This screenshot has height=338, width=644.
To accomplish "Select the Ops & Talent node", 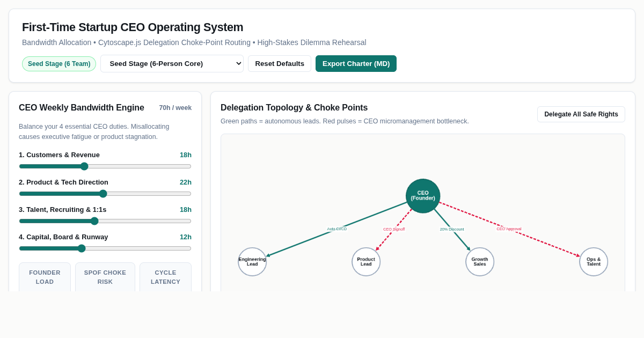I will pos(594,262).
